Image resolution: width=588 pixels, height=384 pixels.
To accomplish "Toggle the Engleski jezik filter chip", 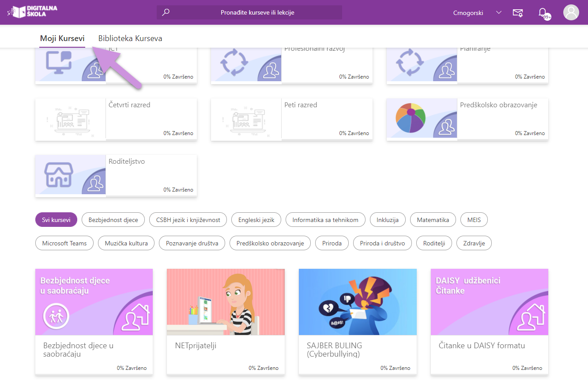I will 256,220.
